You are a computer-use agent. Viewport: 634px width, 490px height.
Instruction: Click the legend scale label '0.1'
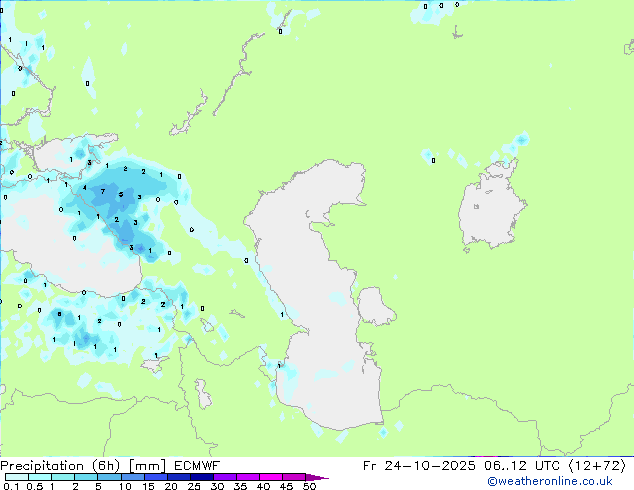(12, 486)
